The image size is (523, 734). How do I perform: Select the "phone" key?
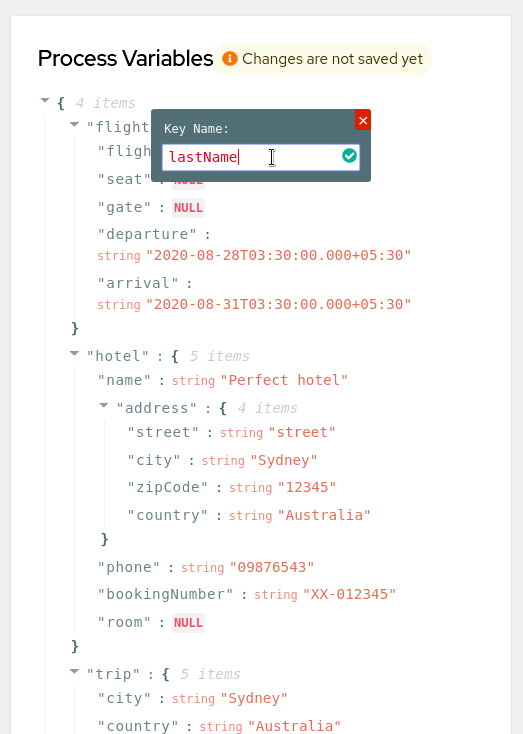[129, 567]
